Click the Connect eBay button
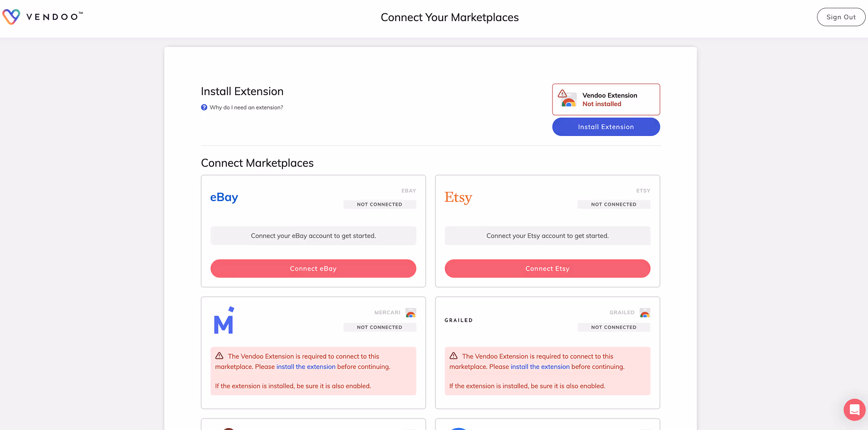Image resolution: width=868 pixels, height=430 pixels. click(313, 268)
